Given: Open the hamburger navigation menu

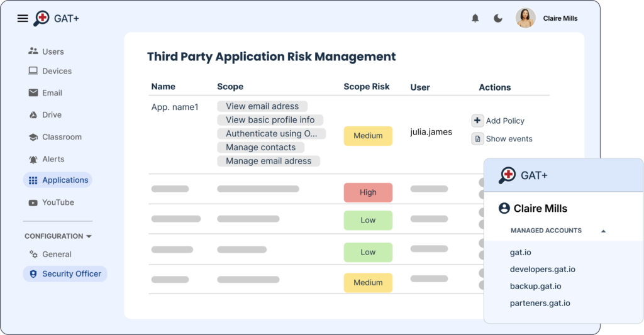Looking at the screenshot, I should tap(23, 18).
